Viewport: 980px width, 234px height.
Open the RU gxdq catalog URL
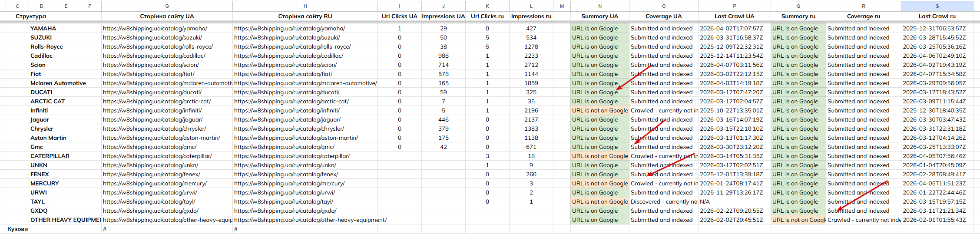click(285, 211)
